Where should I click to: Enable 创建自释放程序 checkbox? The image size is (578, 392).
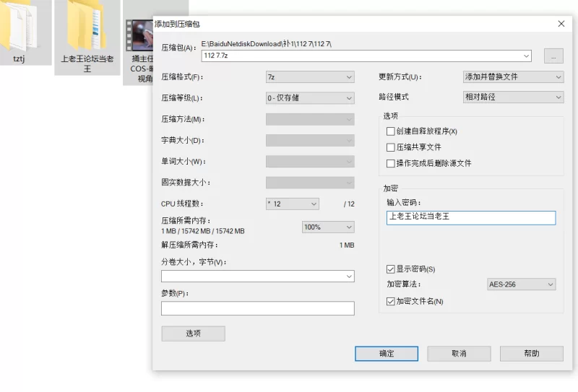click(x=391, y=131)
